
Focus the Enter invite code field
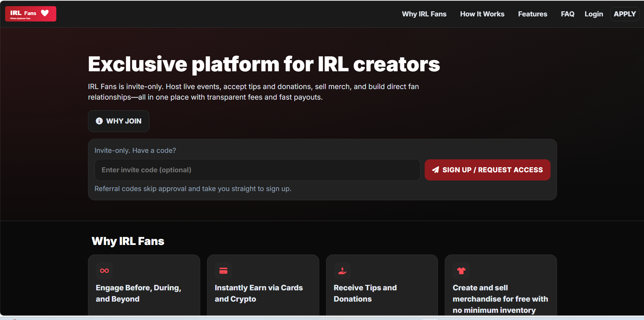[257, 170]
